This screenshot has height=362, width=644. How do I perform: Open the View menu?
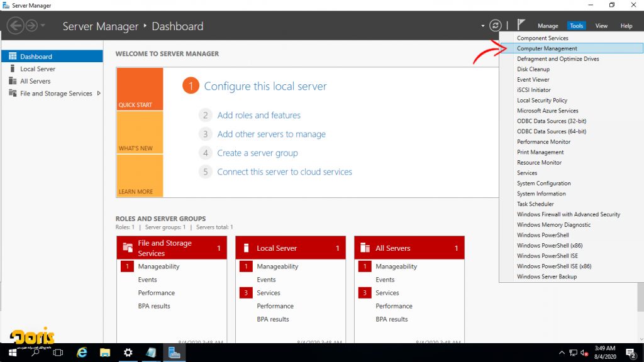point(601,26)
